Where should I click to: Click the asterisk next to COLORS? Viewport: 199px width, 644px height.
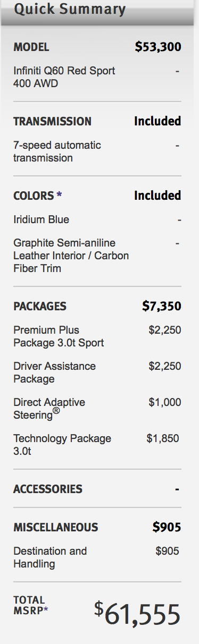[59, 194]
